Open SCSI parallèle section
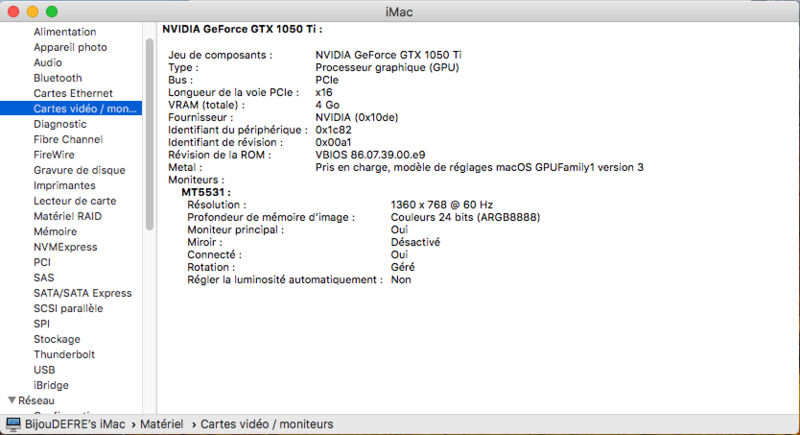The width and height of the screenshot is (800, 435). pos(68,308)
